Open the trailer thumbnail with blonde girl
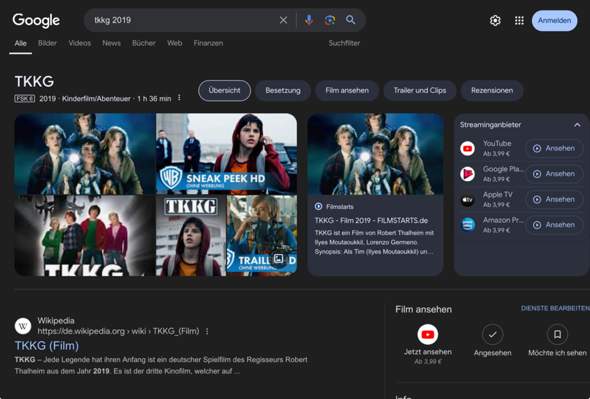 [x=262, y=236]
